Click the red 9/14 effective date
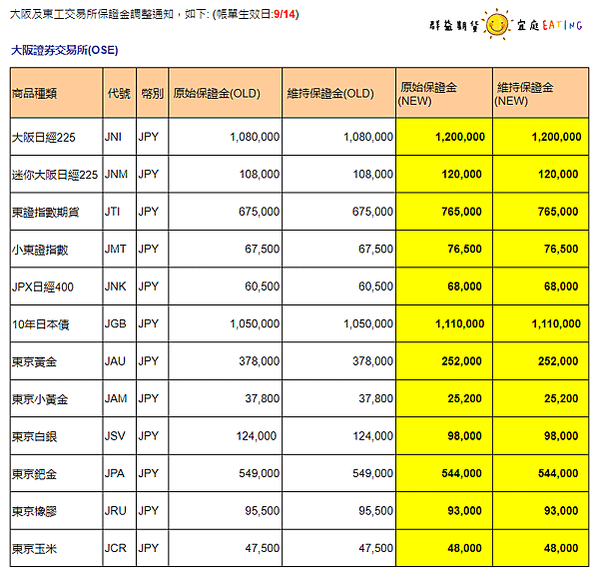Screen dimensions: 599x573 (x=285, y=15)
